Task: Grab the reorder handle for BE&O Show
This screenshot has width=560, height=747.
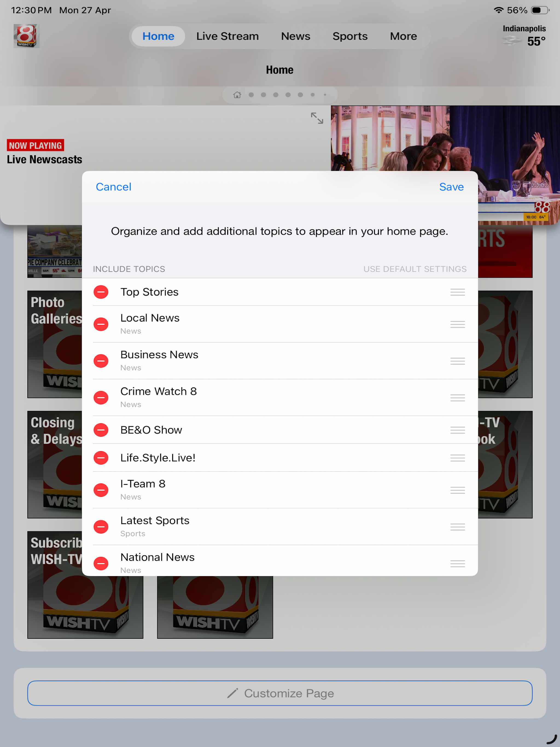Action: (x=457, y=430)
